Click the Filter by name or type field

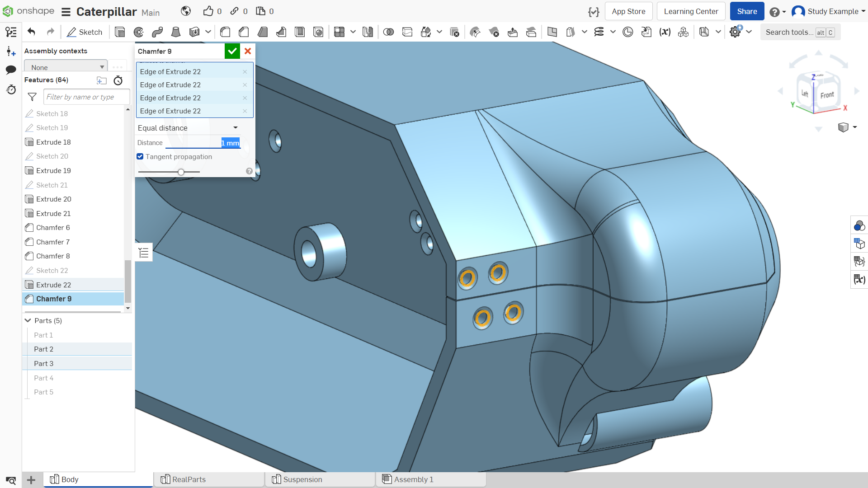(x=87, y=97)
